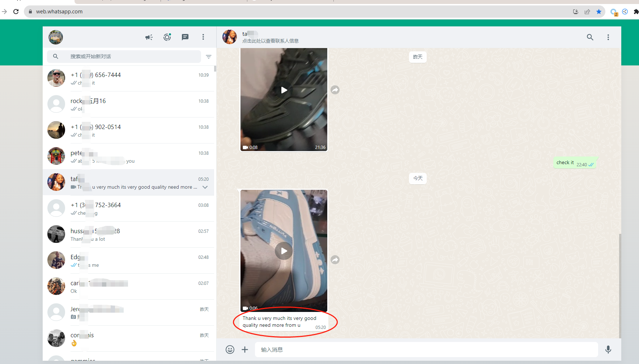Viewport: 639px width, 364px height.
Task: Bookmark page with the browser star icon
Action: point(599,12)
